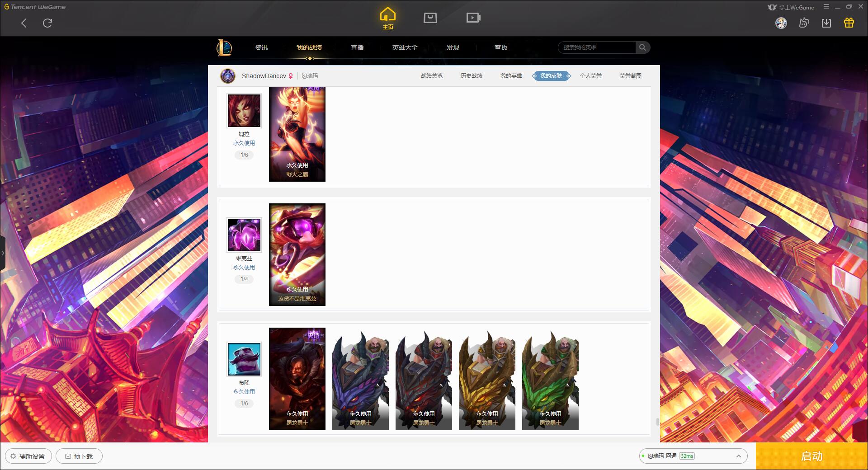Open the 直播 tab
868x470 pixels.
tap(357, 47)
